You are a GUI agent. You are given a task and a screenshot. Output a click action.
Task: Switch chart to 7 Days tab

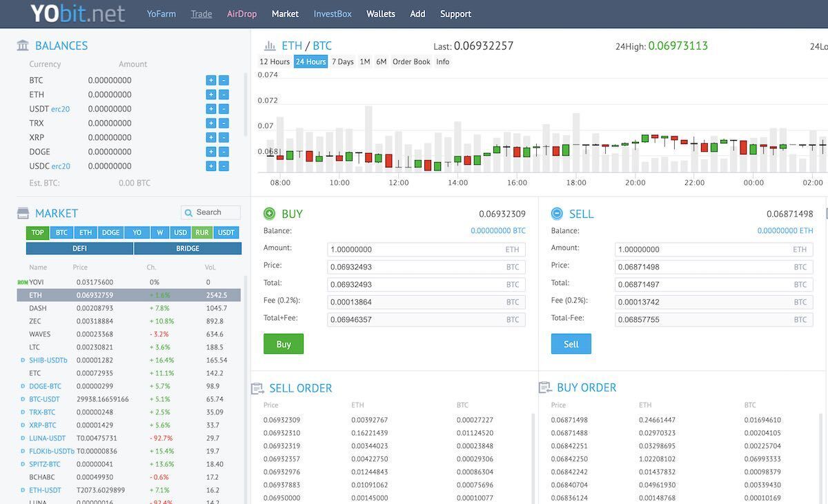(x=342, y=61)
